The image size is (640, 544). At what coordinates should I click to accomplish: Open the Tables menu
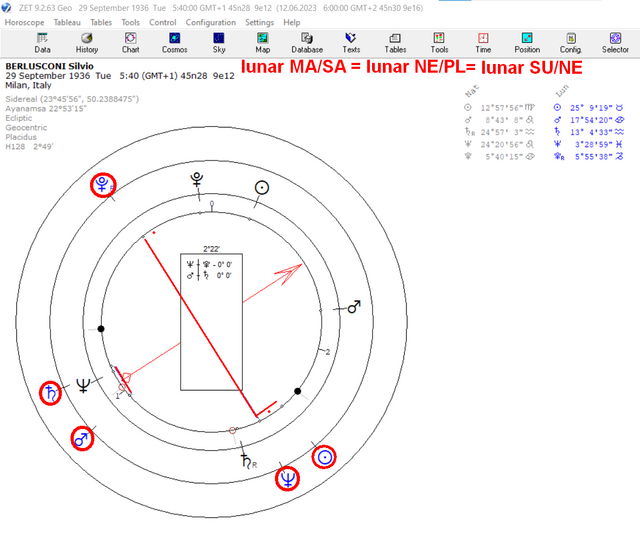pos(101,22)
